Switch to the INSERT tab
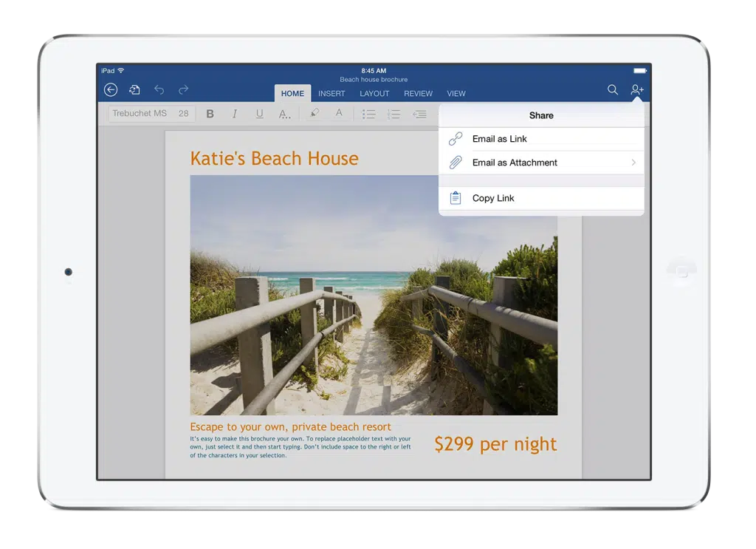The height and width of the screenshot is (549, 756). coord(331,94)
